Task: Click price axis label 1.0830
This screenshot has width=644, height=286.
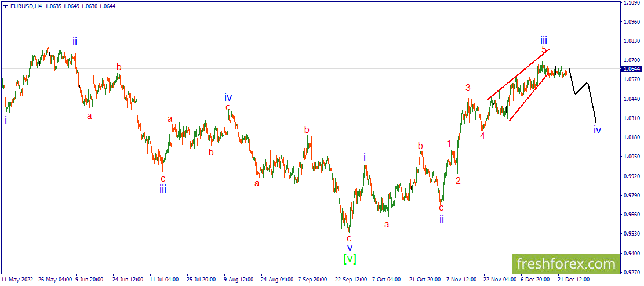Action: coord(632,41)
